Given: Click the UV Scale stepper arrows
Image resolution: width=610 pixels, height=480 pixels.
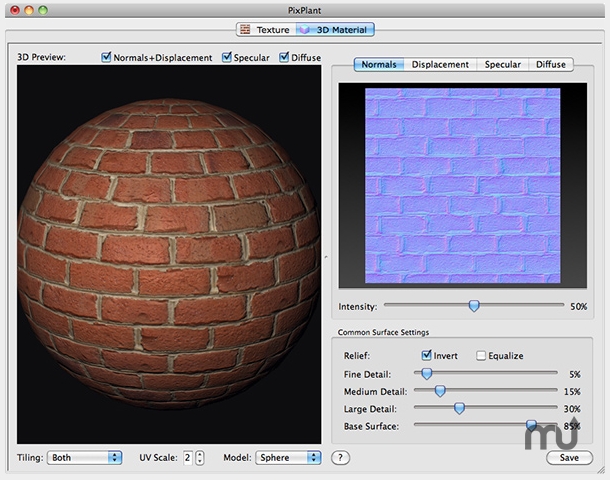Looking at the screenshot, I should pos(200,458).
